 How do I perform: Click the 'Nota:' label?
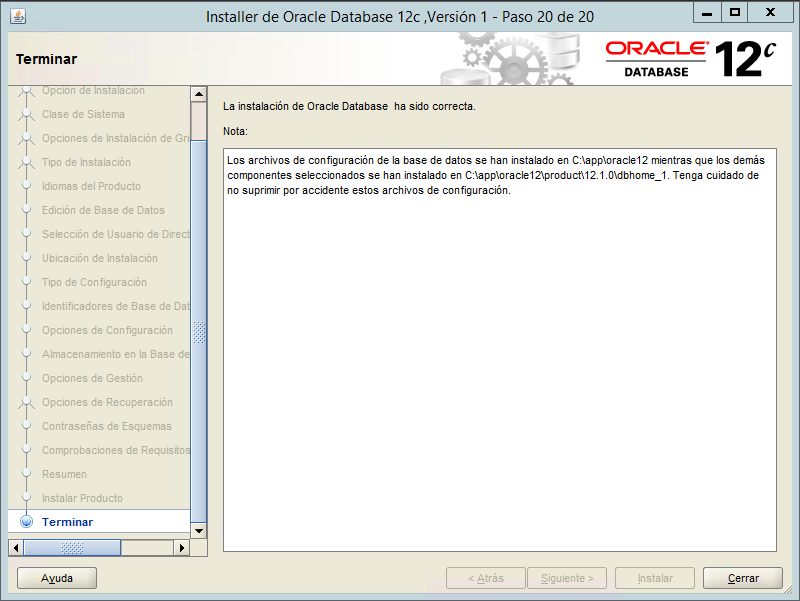[x=235, y=131]
